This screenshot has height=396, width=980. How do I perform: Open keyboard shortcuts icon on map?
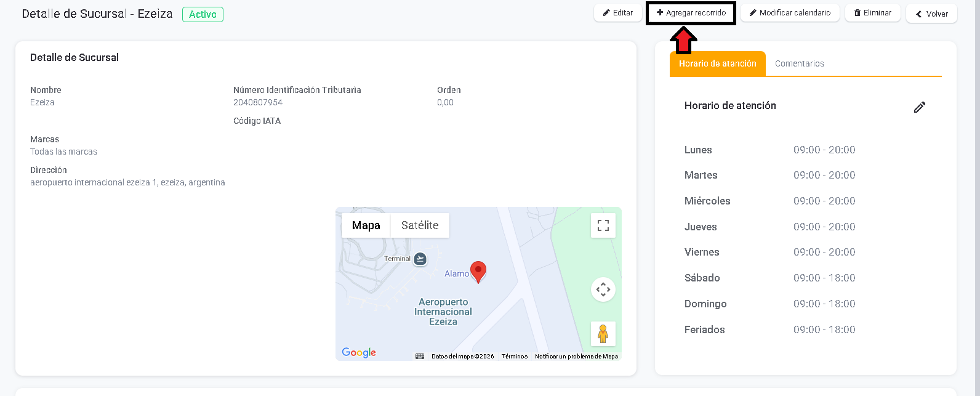pyautogui.click(x=420, y=356)
